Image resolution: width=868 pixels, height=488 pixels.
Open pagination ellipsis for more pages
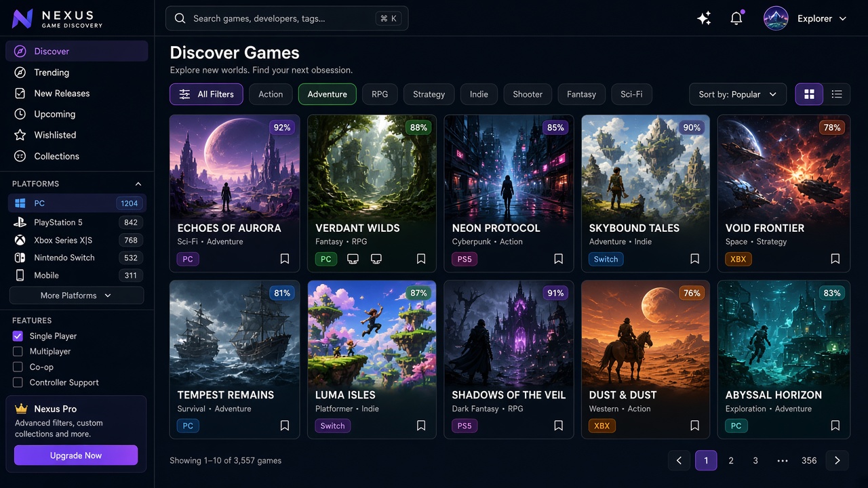click(783, 460)
